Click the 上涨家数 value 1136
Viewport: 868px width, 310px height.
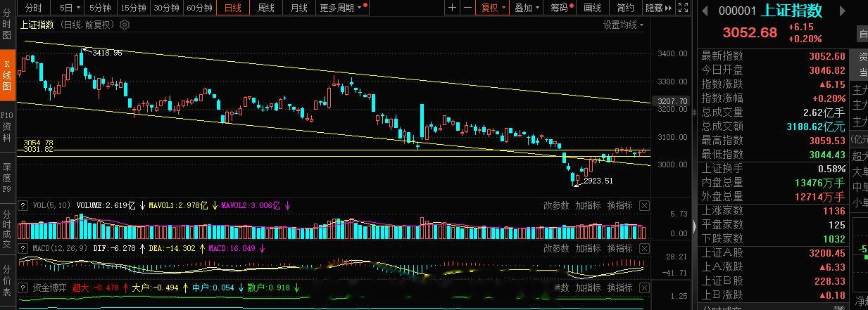click(x=833, y=211)
